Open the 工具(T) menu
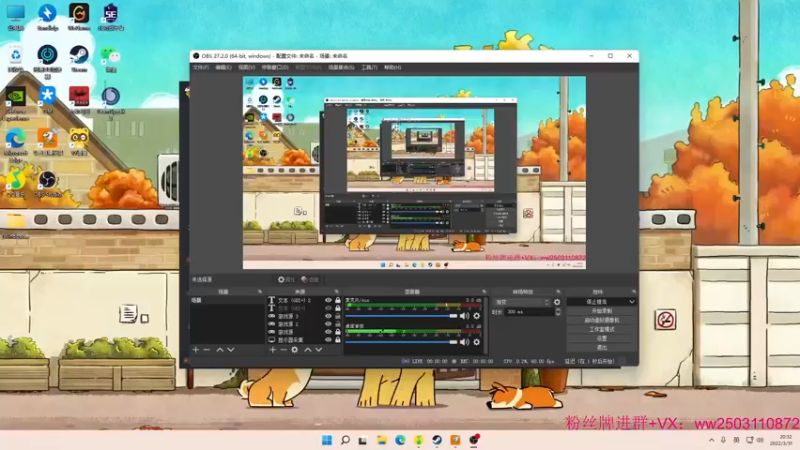800x450 pixels. [x=369, y=67]
